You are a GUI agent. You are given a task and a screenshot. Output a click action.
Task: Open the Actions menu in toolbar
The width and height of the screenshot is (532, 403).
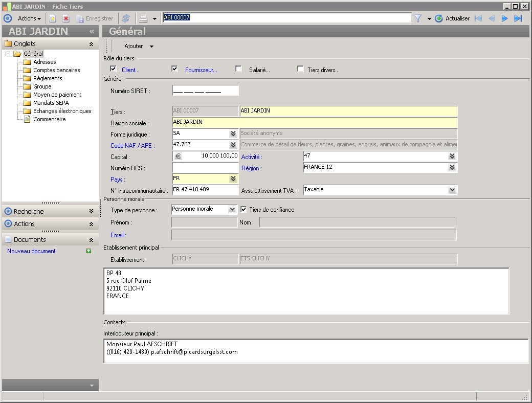coord(29,18)
